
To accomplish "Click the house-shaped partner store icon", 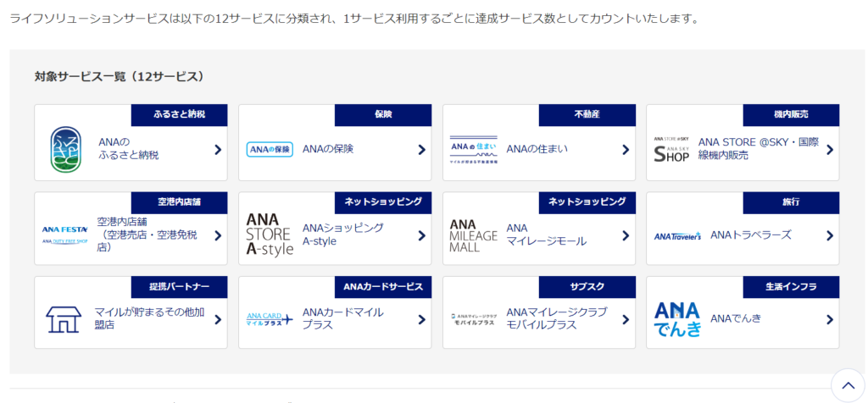I will click(x=65, y=319).
